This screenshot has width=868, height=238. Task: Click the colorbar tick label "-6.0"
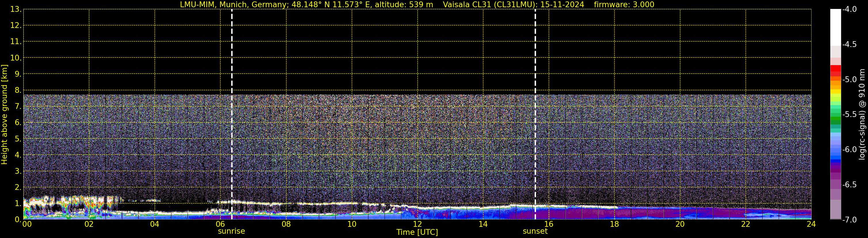850,150
